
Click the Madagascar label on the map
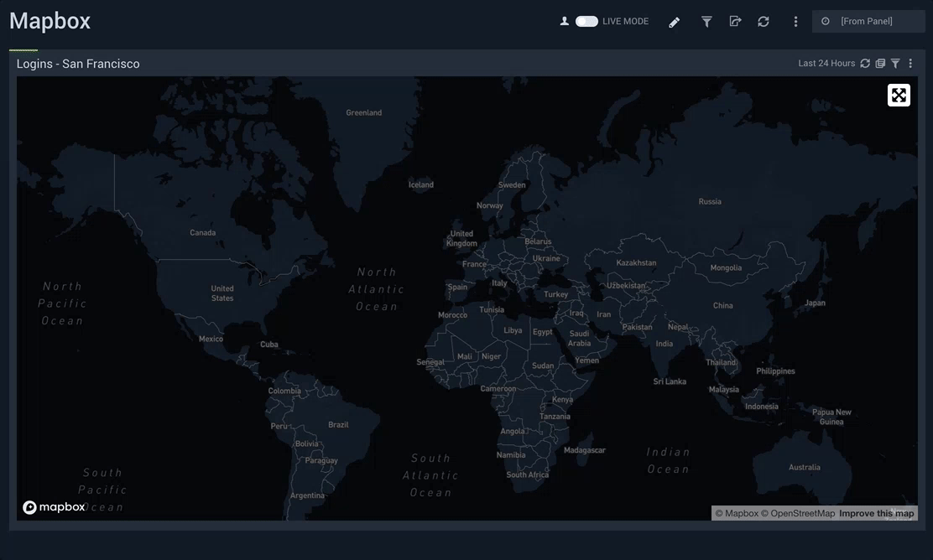(x=584, y=450)
